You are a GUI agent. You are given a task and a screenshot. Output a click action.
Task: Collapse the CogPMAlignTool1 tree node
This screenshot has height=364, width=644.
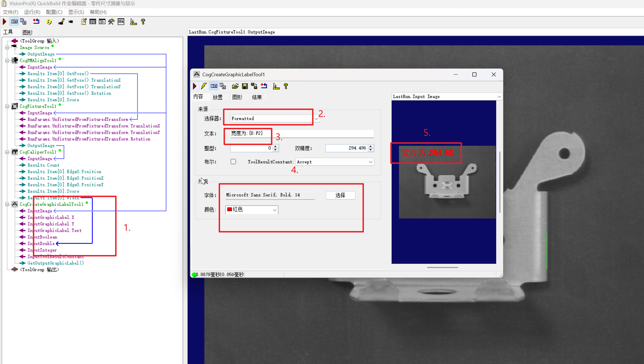click(x=7, y=61)
